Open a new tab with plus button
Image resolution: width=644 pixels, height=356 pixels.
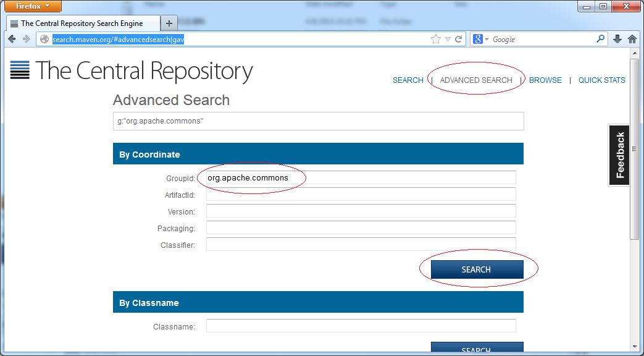point(169,23)
